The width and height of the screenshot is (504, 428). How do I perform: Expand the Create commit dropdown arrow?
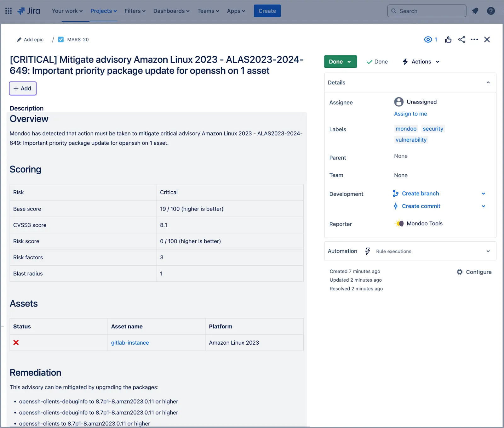pyautogui.click(x=484, y=206)
